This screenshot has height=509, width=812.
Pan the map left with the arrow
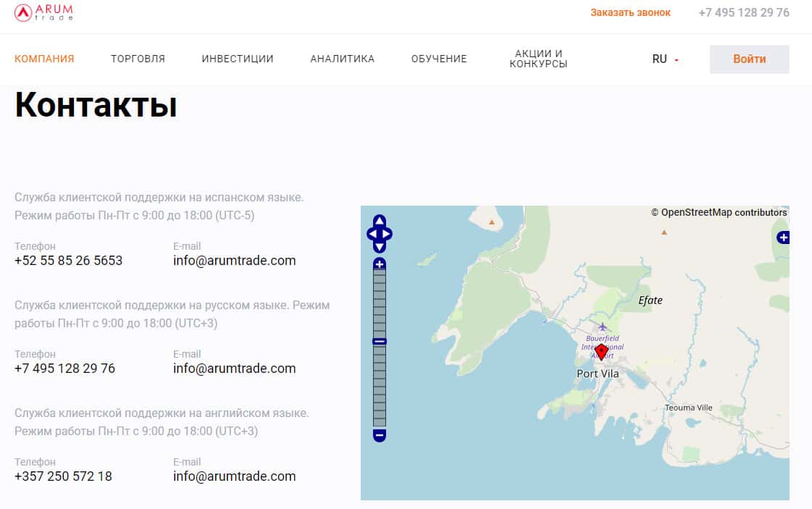[372, 234]
